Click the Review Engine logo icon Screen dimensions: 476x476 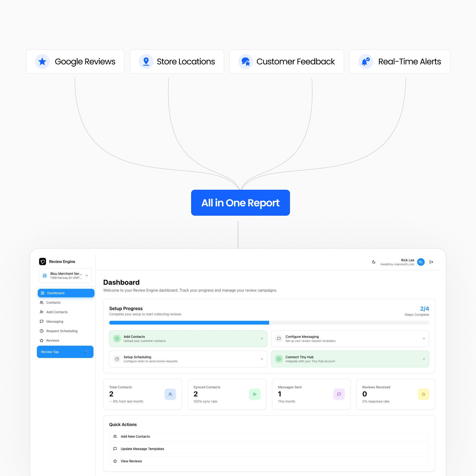(43, 262)
